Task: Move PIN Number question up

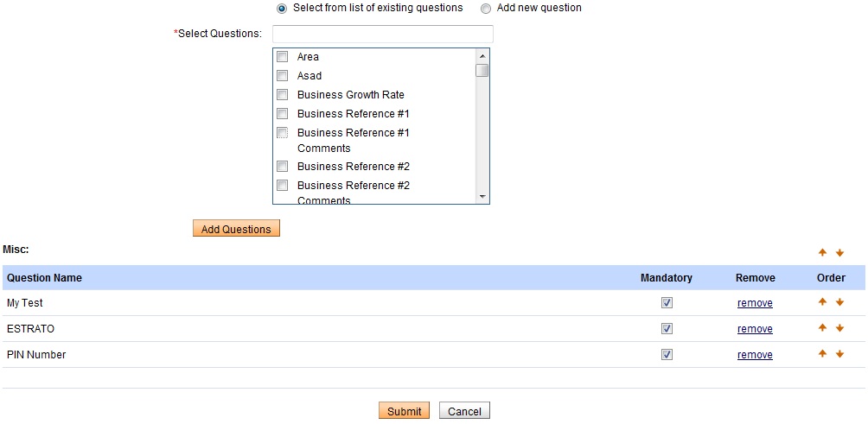Action: click(x=822, y=354)
